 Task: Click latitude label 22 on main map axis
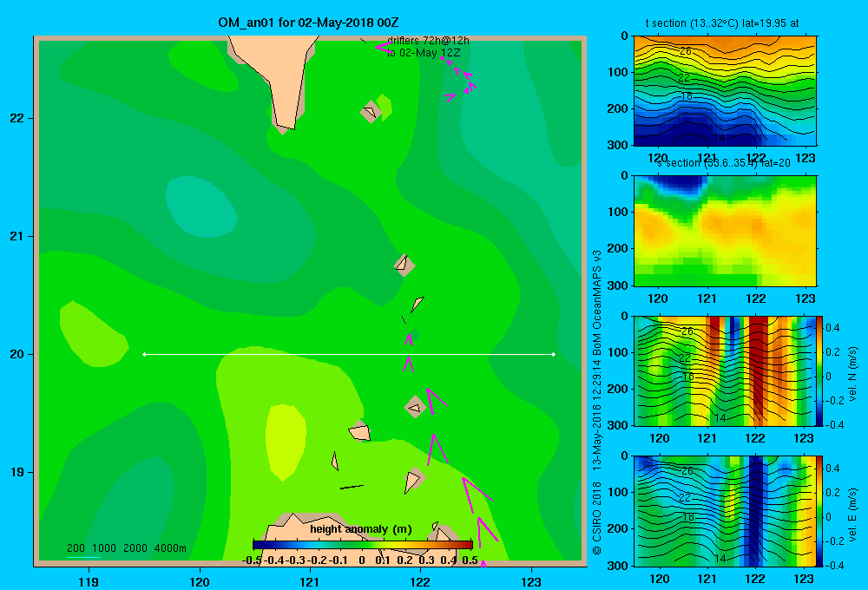17,119
